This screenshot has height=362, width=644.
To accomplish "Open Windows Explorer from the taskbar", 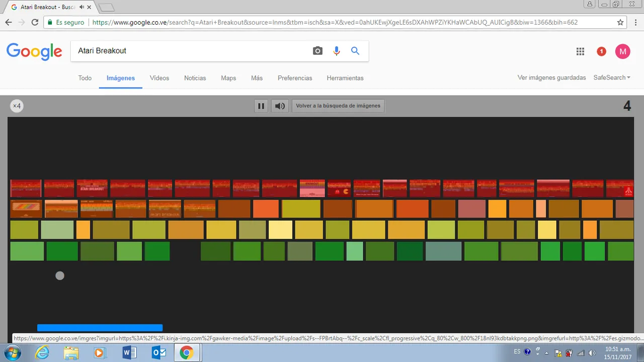I will [71, 353].
